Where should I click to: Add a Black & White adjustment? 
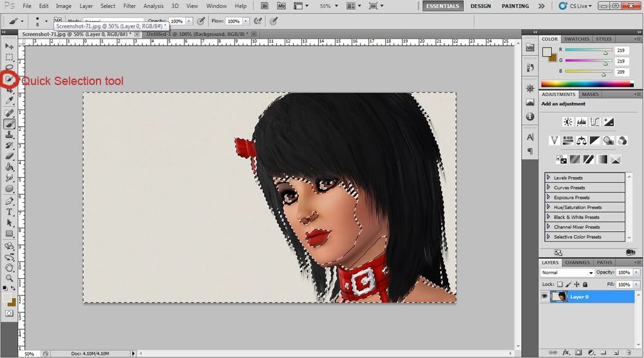(x=595, y=141)
